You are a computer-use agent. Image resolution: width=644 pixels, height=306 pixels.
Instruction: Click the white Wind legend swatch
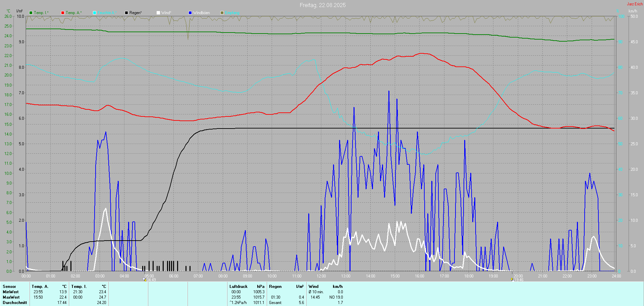point(158,13)
